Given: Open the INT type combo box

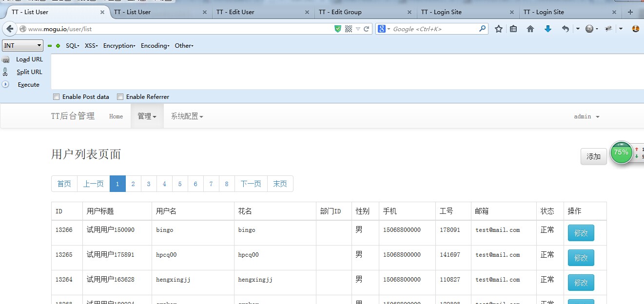Looking at the screenshot, I should 23,45.
